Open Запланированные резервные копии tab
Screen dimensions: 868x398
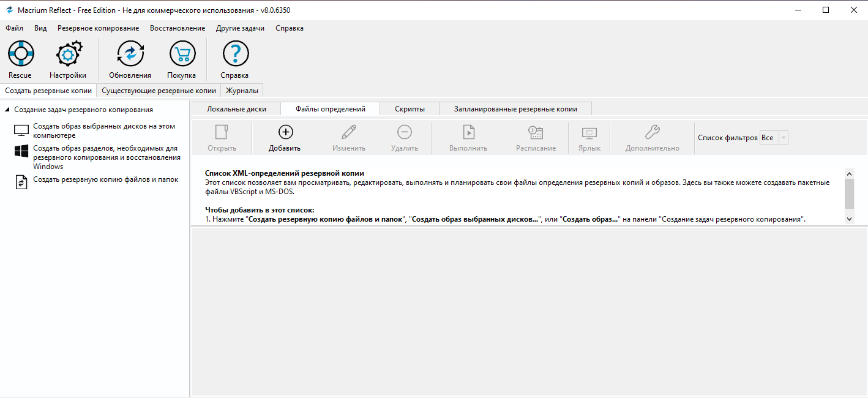(515, 109)
